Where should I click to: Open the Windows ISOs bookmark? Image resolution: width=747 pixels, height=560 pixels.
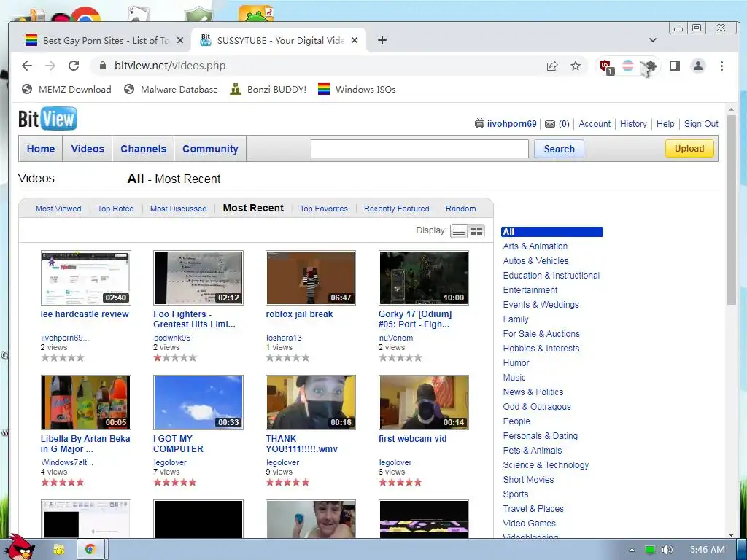[x=357, y=90]
